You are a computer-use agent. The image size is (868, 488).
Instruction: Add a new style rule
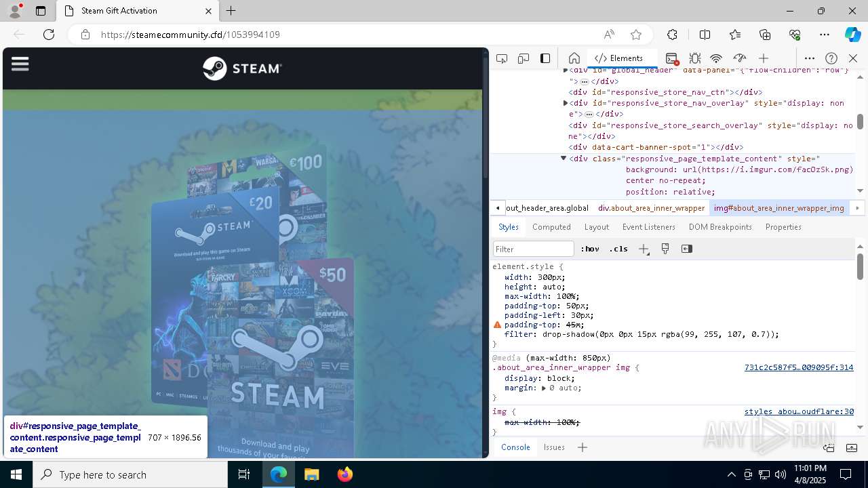click(x=644, y=249)
